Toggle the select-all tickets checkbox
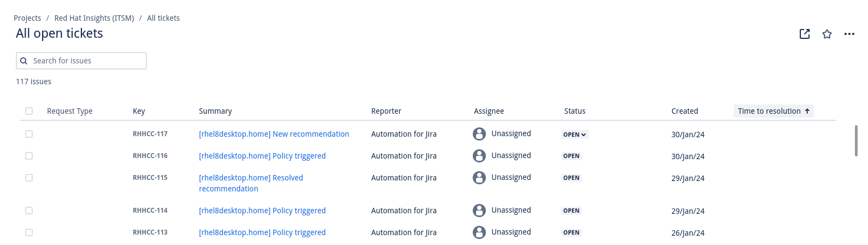 (x=29, y=111)
